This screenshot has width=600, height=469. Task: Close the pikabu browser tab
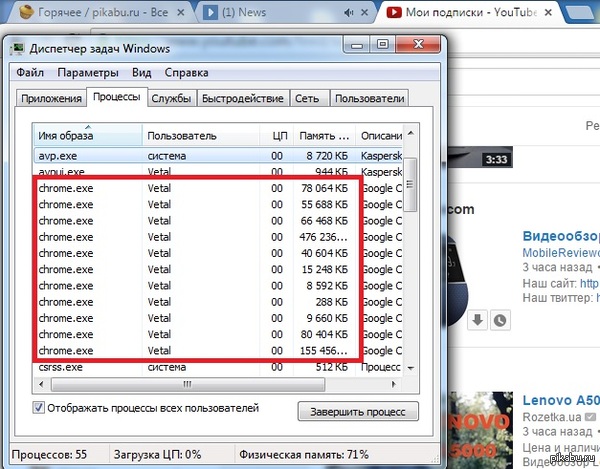coord(179,13)
